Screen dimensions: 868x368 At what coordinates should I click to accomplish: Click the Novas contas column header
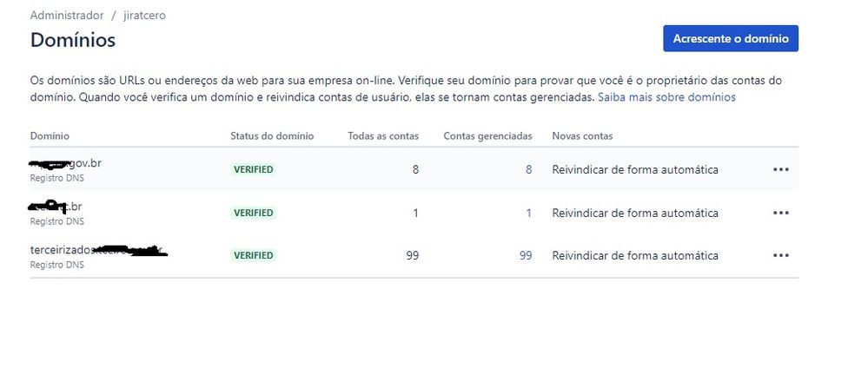(x=582, y=136)
